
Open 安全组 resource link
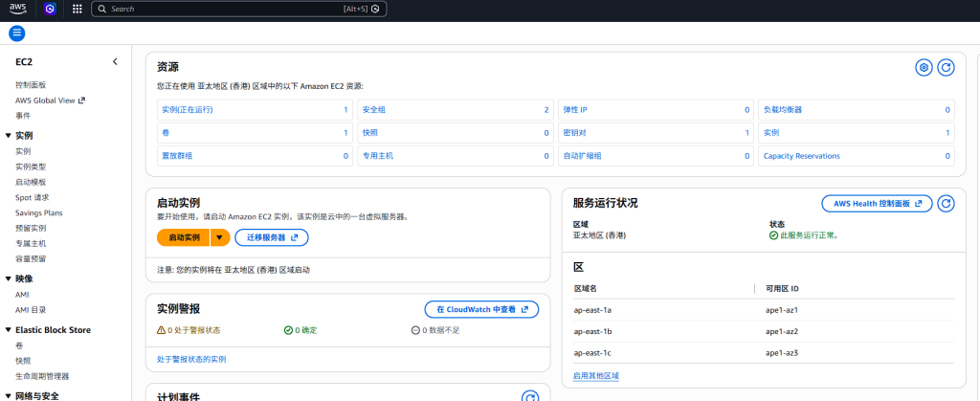(374, 110)
